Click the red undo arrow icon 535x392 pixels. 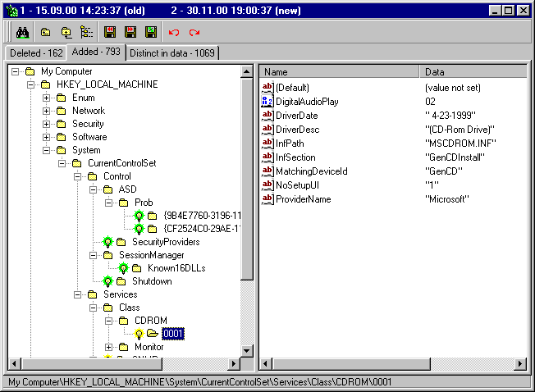click(173, 33)
